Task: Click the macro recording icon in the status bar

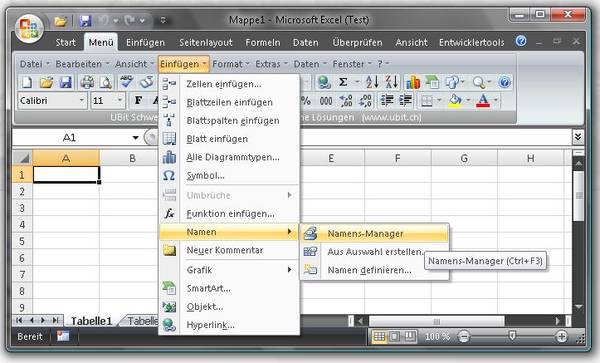Action: pos(63,337)
